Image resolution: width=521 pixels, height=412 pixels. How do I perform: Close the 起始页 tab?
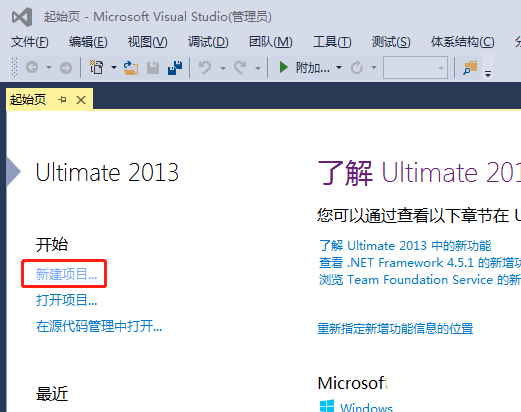[x=81, y=100]
